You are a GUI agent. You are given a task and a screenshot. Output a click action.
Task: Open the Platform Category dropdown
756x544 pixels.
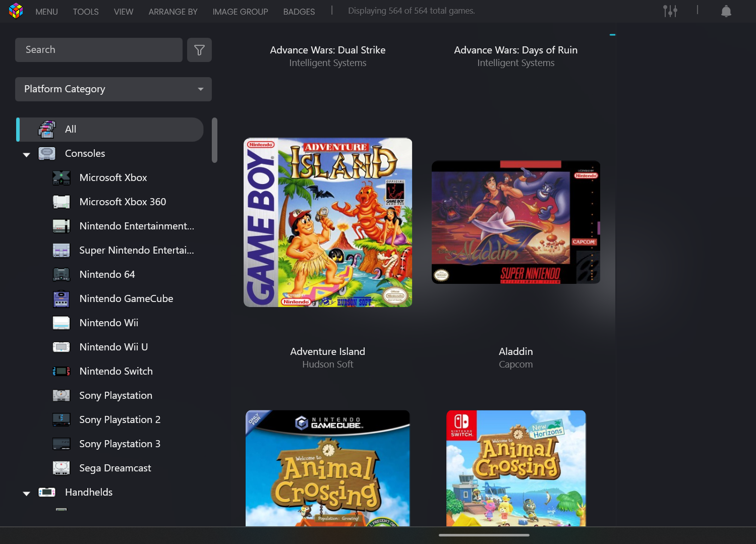[113, 89]
